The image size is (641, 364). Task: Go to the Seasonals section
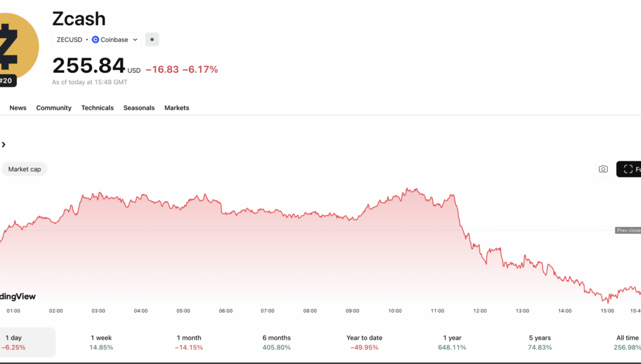139,108
